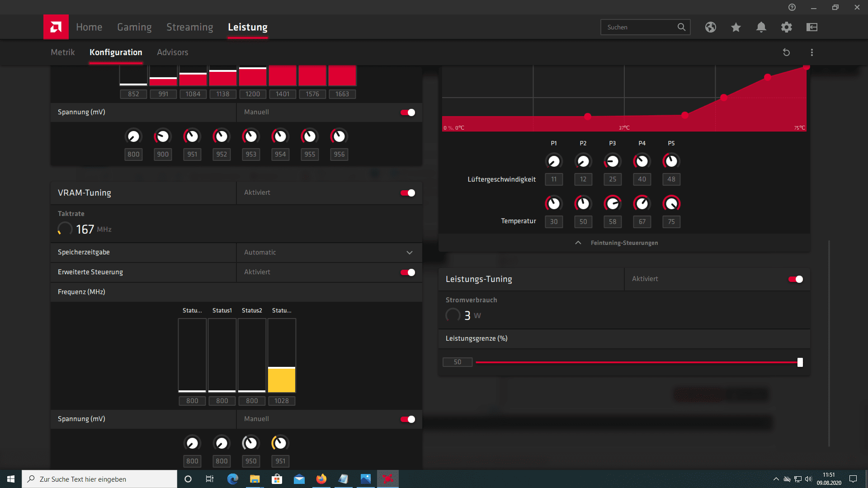The height and width of the screenshot is (488, 868).
Task: Click the reset arrow icon
Action: [787, 52]
